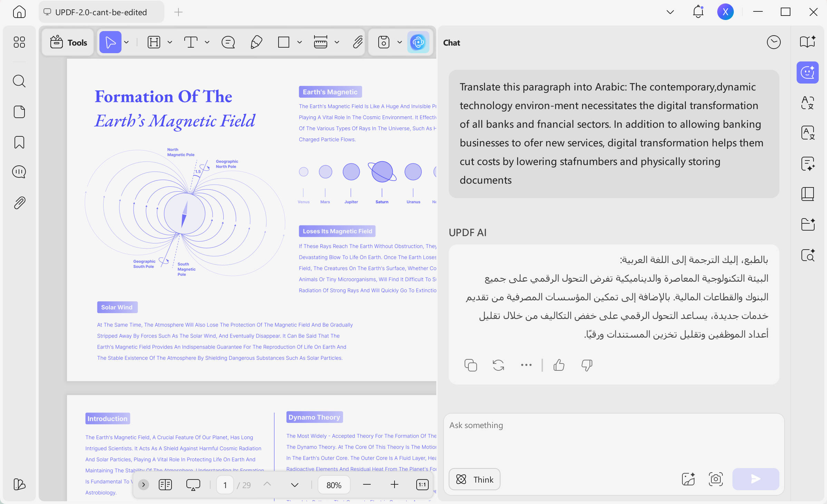Open the user account avatar
This screenshot has height=504, width=827.
(x=726, y=12)
